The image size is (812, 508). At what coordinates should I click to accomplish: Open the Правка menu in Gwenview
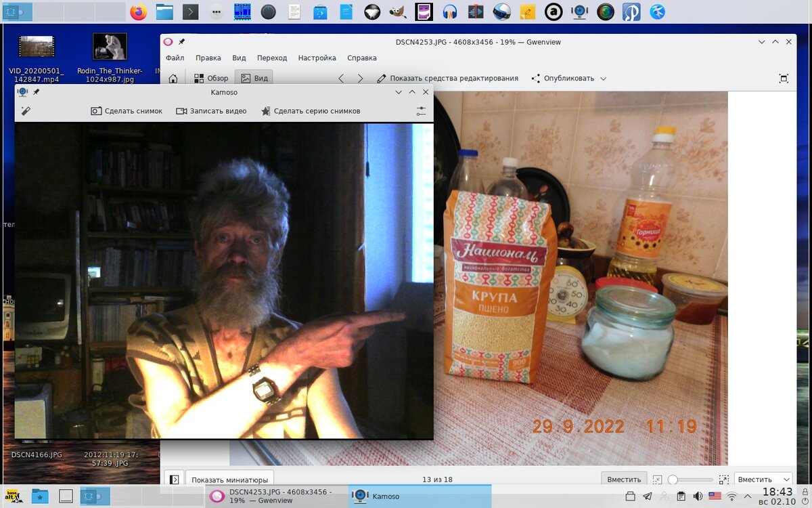(208, 58)
